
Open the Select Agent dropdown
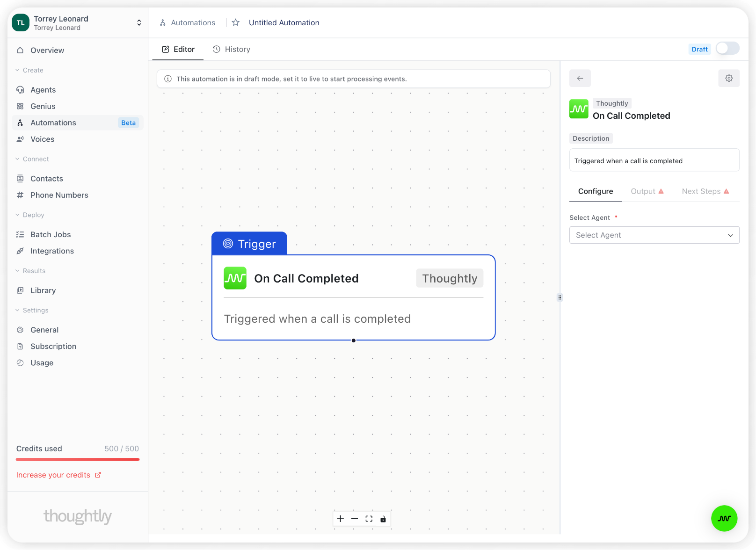click(654, 235)
